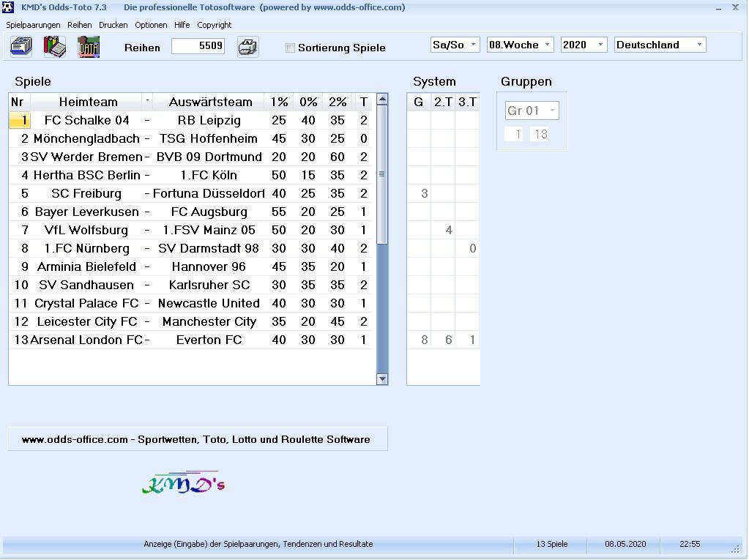749x560 pixels.
Task: Select Arminia Bielefeld cell
Action: [x=87, y=267]
